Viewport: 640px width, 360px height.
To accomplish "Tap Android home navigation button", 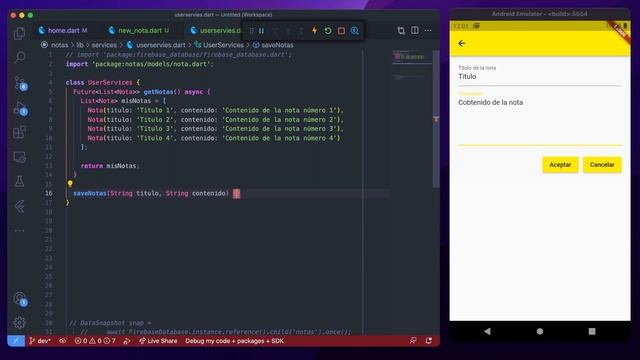I will pyautogui.click(x=540, y=331).
